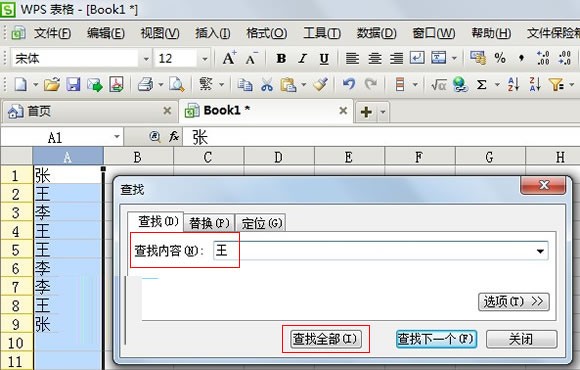Toggle Bold formatting button
The height and width of the screenshot is (370, 580).
point(281,58)
